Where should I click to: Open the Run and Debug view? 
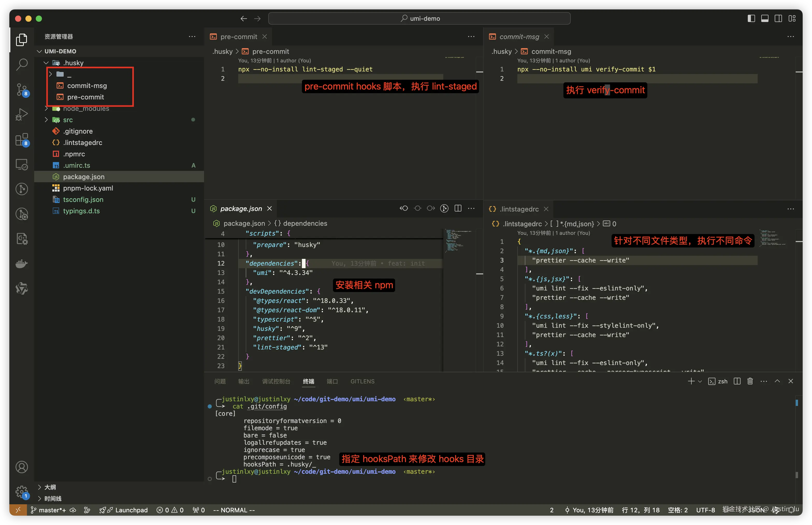click(x=22, y=114)
